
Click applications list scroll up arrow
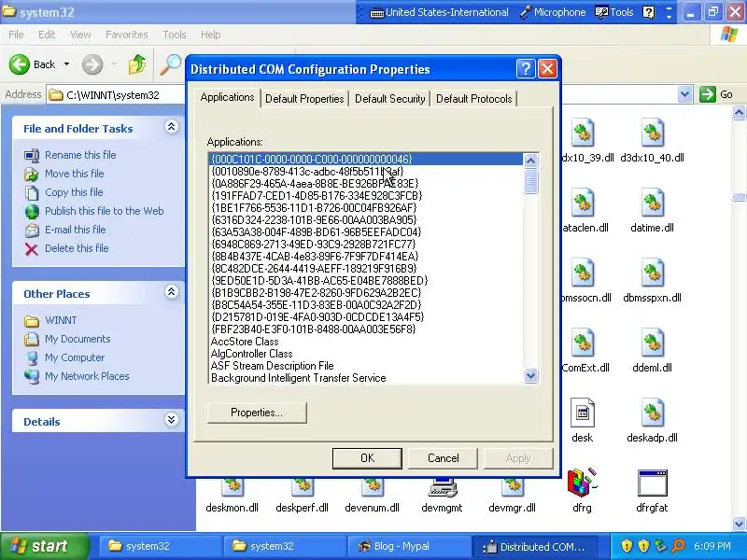pos(530,161)
